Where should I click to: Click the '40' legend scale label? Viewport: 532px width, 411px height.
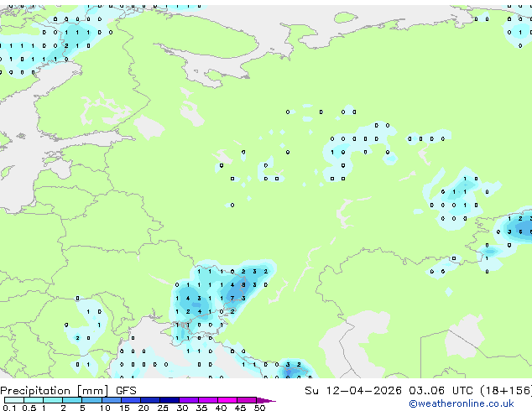click(221, 408)
